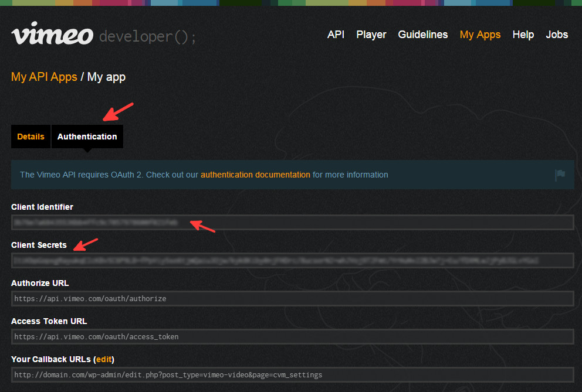Click the "Access Token URL" label
Image resolution: width=582 pixels, height=392 pixels.
coord(49,321)
